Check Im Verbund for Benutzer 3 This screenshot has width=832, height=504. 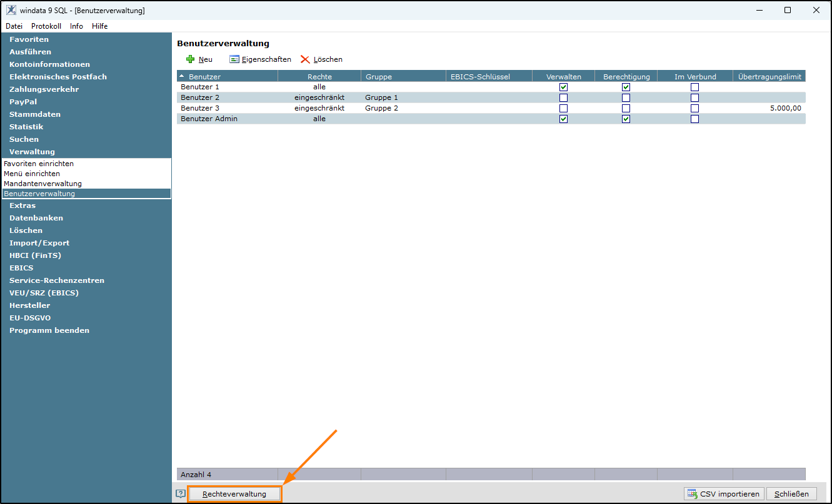pyautogui.click(x=694, y=109)
